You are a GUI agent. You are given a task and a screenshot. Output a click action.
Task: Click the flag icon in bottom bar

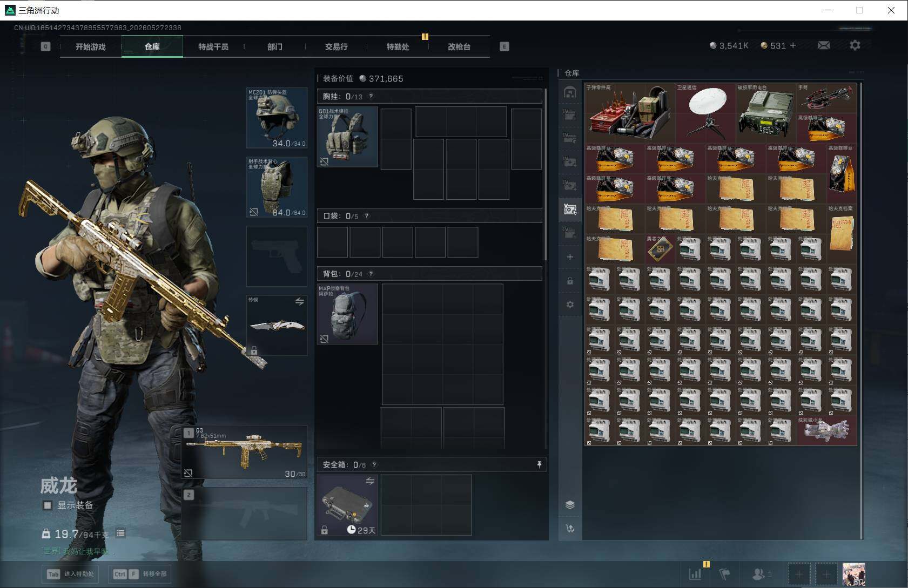pyautogui.click(x=725, y=574)
